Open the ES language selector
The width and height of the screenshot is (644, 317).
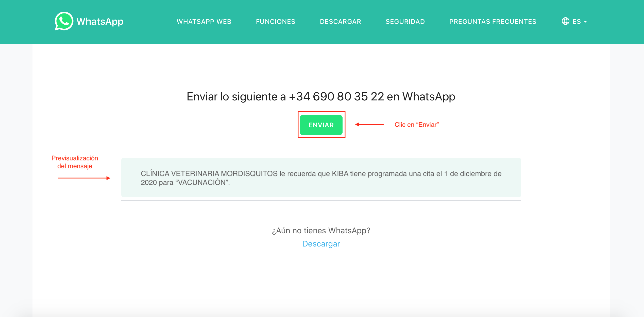[x=574, y=22]
